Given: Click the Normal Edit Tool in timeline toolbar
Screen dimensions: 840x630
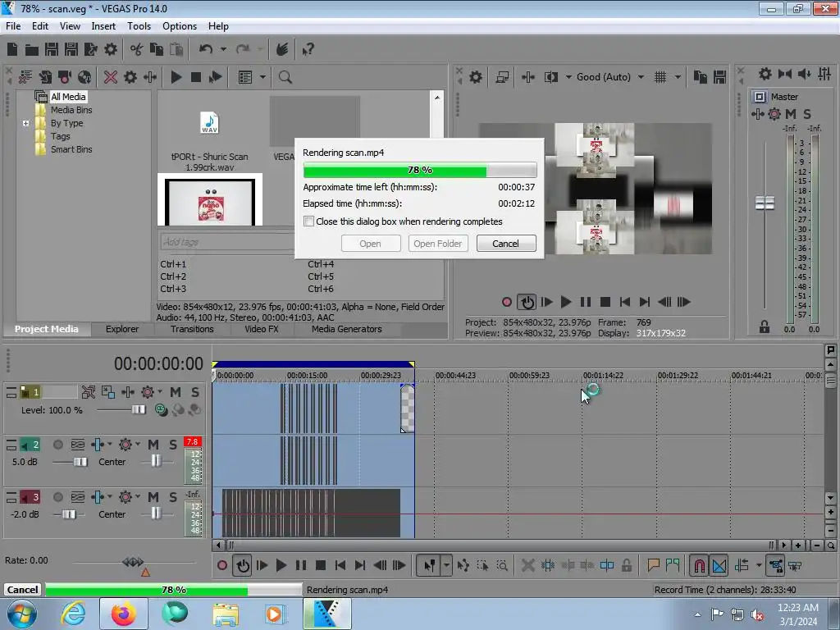Looking at the screenshot, I should (429, 565).
